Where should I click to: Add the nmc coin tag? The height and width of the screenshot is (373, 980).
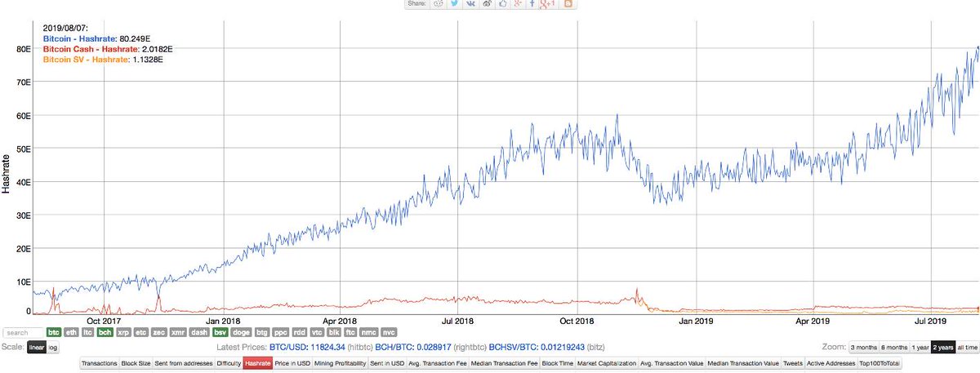coord(369,332)
